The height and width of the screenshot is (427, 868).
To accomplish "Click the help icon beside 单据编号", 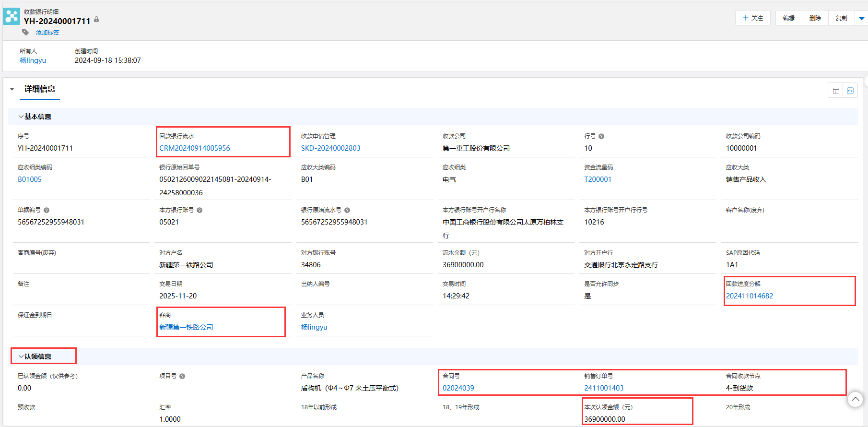I will click(x=47, y=210).
